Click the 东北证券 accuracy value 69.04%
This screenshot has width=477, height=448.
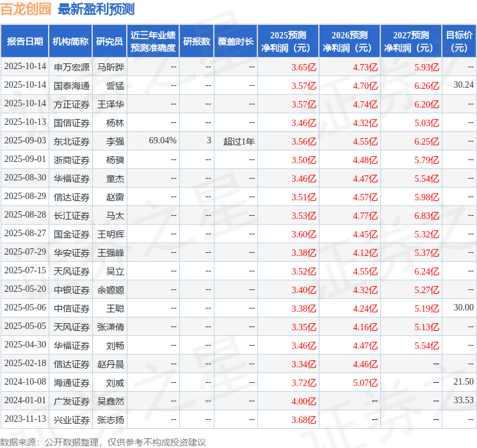[x=163, y=141]
